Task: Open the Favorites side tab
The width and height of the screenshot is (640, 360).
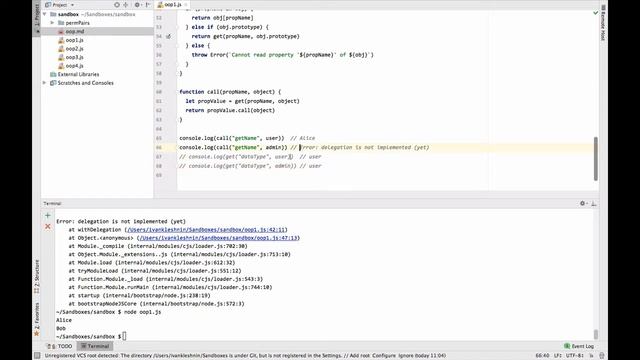Action: click(x=37, y=319)
